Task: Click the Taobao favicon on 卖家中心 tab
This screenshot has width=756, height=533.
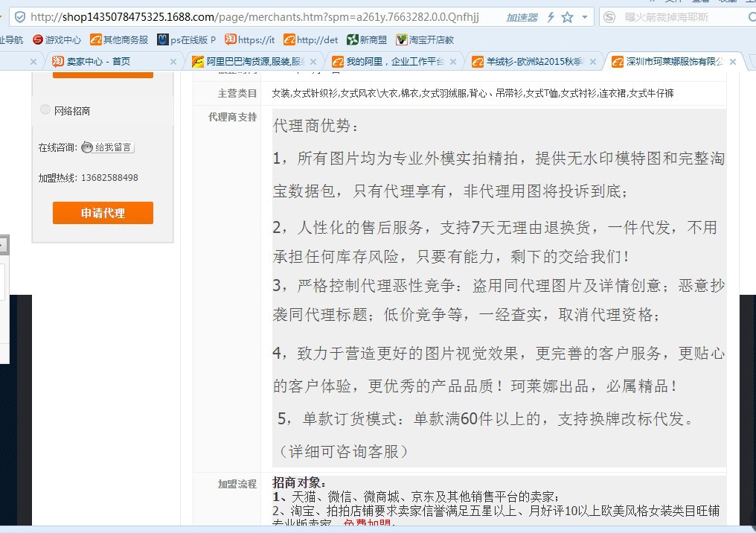Action: click(x=58, y=61)
